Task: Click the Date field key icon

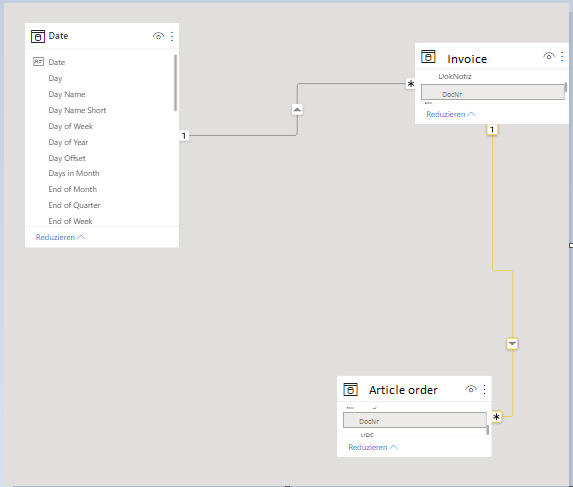Action: pos(38,61)
